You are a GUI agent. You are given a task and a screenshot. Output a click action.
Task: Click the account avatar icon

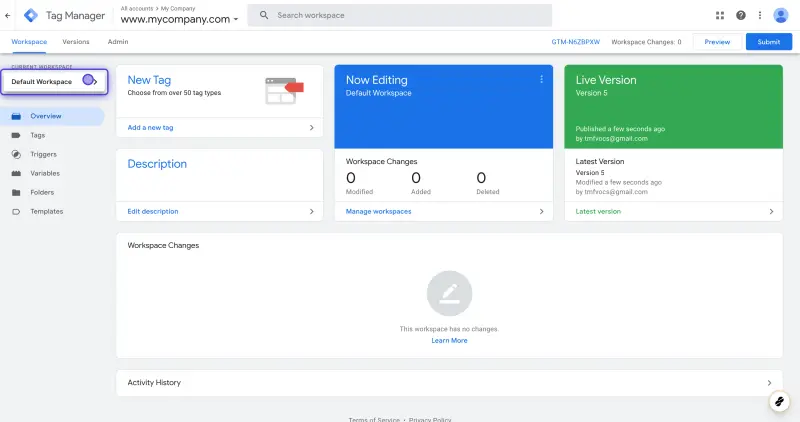[781, 15]
